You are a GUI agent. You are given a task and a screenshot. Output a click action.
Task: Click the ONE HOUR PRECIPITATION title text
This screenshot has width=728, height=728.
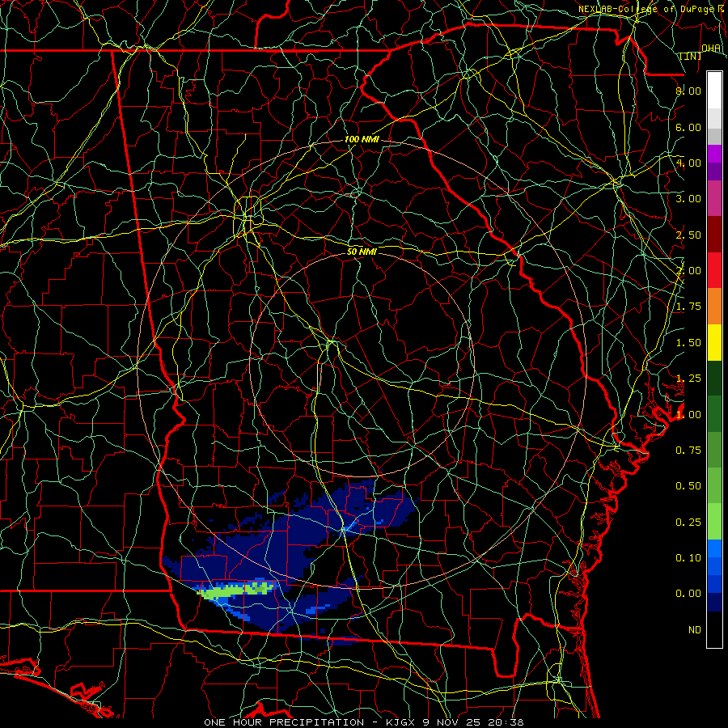[284, 722]
